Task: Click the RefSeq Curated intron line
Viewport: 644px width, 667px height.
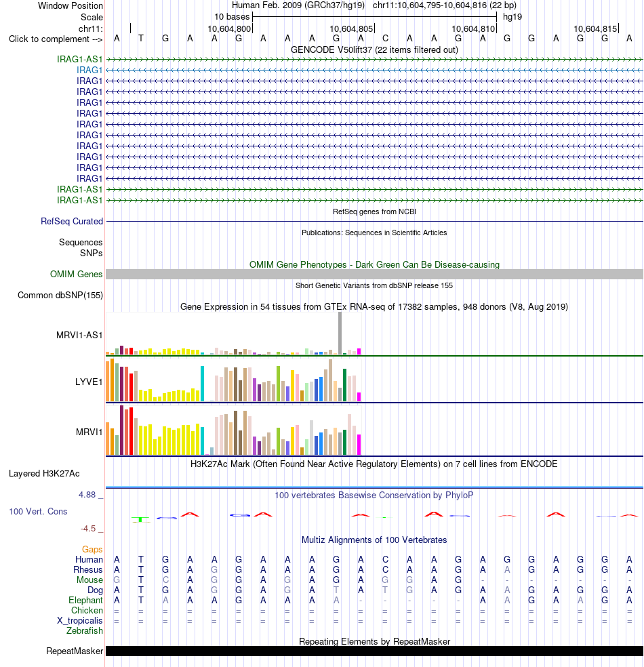Action: coord(374,221)
